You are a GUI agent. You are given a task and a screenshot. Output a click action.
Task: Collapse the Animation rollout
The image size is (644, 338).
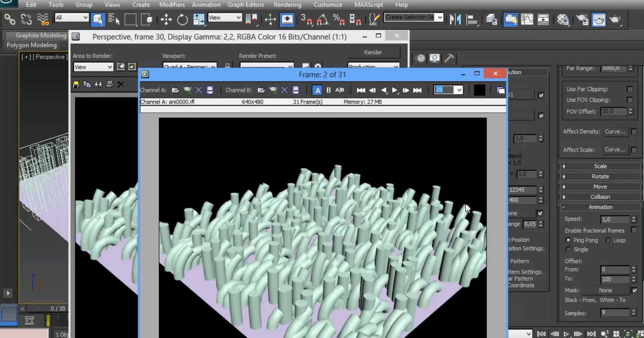[600, 207]
